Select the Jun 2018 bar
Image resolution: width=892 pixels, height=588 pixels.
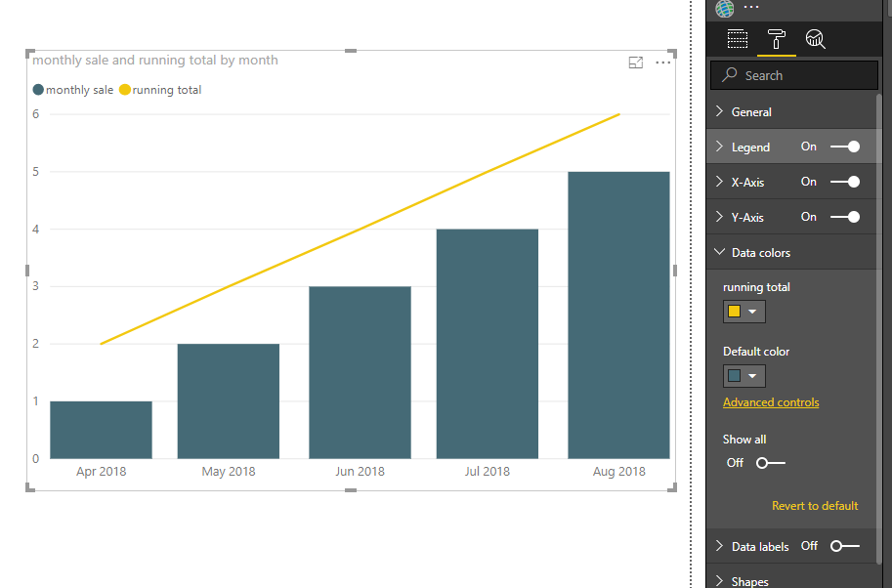(x=360, y=372)
